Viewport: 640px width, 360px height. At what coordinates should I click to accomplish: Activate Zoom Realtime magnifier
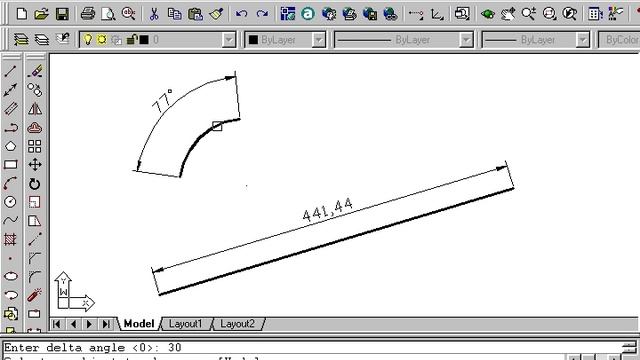click(x=529, y=14)
